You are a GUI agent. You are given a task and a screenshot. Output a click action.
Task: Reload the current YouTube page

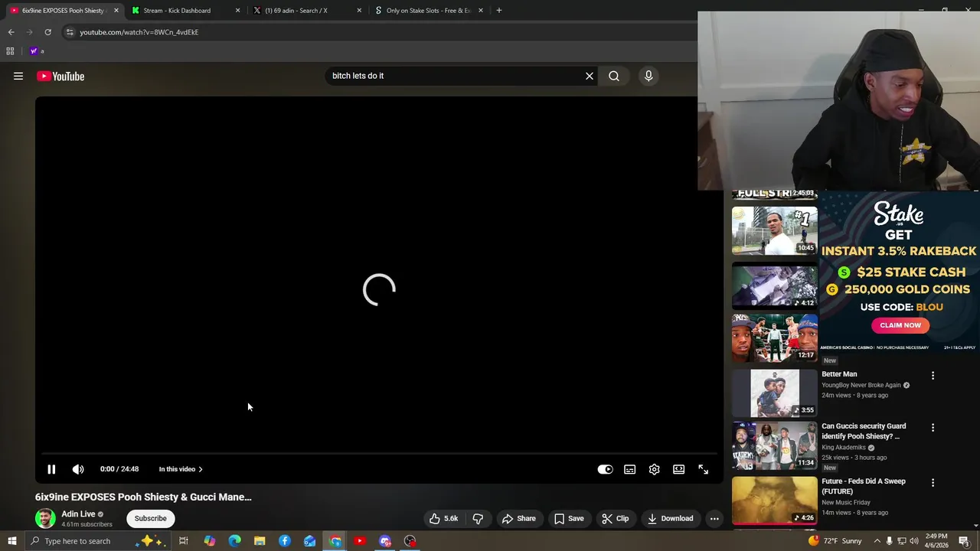coord(47,32)
